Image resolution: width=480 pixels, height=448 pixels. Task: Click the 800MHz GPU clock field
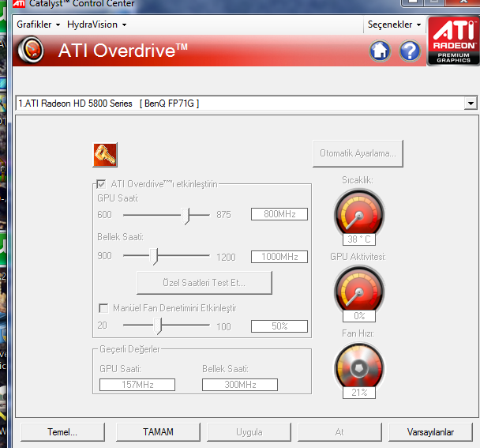(279, 214)
